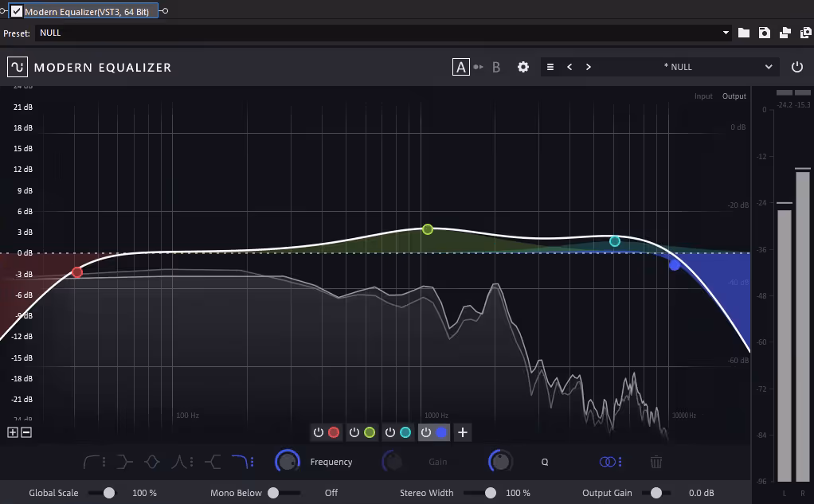Save the current preset
The image size is (814, 504).
[x=764, y=33]
